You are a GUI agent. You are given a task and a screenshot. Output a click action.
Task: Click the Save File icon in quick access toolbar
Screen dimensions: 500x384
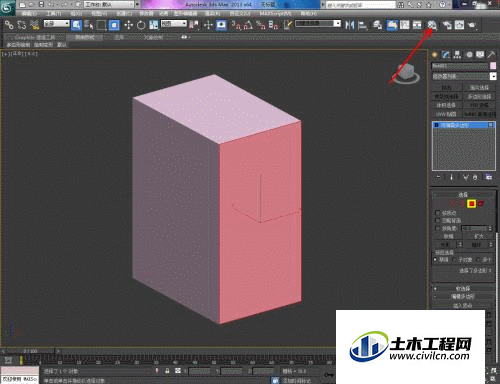[x=41, y=5]
